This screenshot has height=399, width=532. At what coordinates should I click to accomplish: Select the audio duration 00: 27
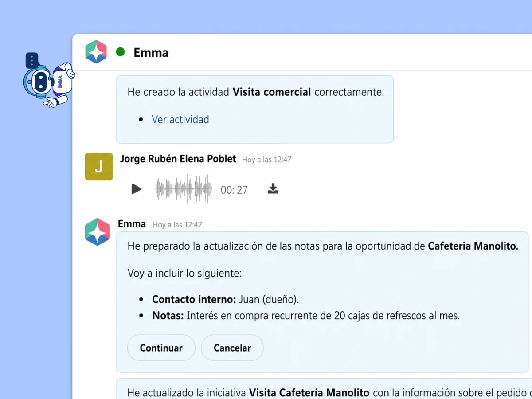pos(234,190)
